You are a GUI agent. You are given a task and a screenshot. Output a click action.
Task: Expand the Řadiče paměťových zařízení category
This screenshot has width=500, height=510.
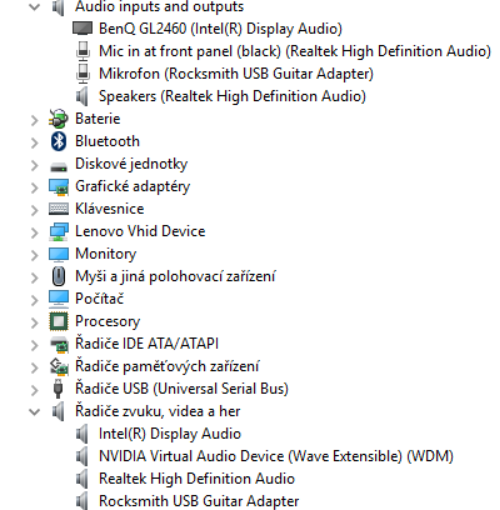pos(34,368)
